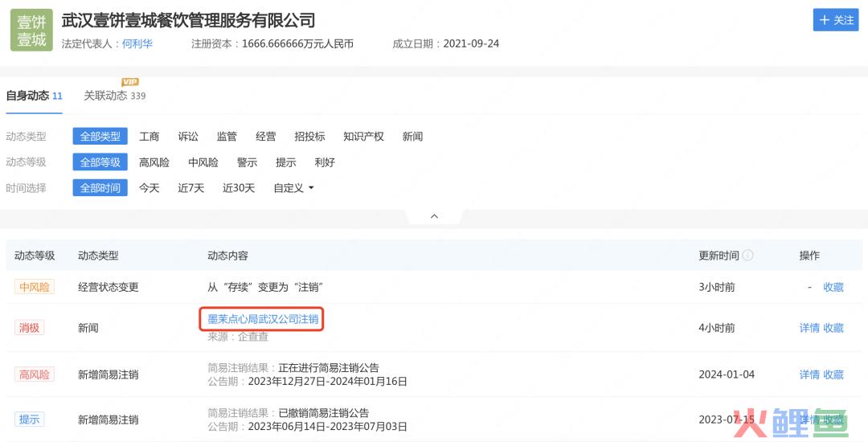The height and width of the screenshot is (442, 868).
Task: Filter time by 近30天
Action: pyautogui.click(x=239, y=188)
